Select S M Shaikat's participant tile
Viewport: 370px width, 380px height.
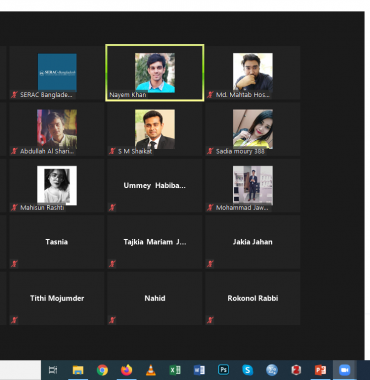coord(155,129)
